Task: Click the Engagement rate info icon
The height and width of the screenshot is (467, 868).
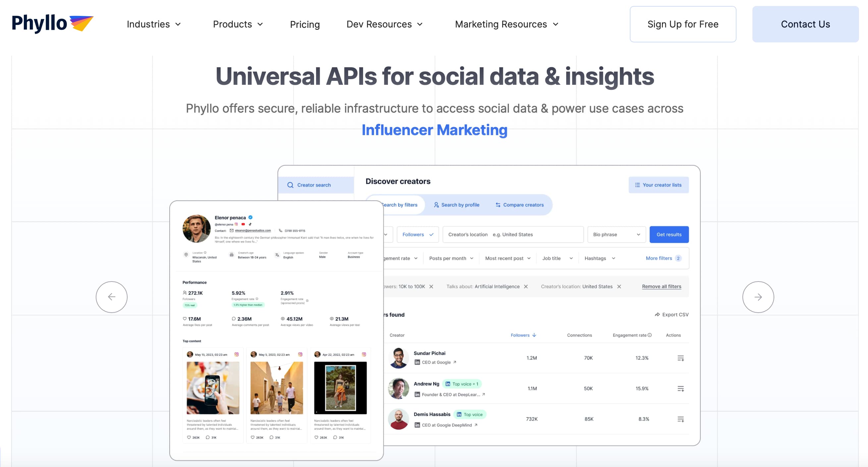Action: point(650,335)
